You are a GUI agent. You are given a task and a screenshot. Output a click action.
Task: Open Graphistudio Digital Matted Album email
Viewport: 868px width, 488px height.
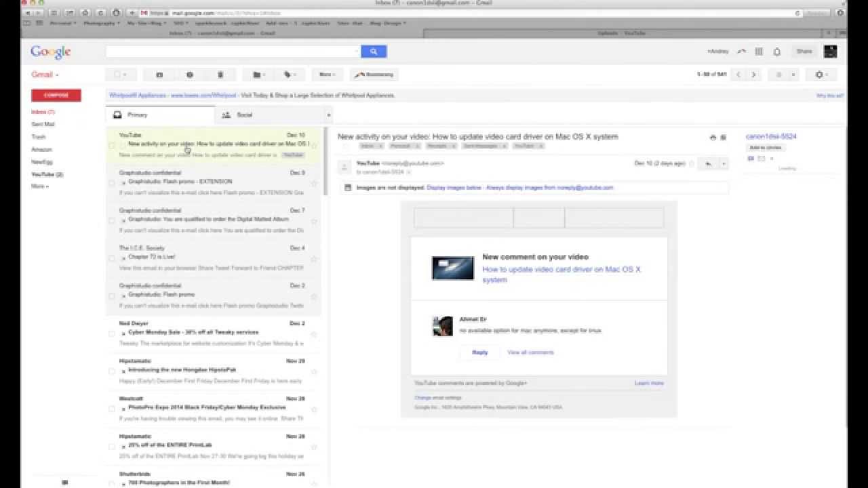point(214,220)
